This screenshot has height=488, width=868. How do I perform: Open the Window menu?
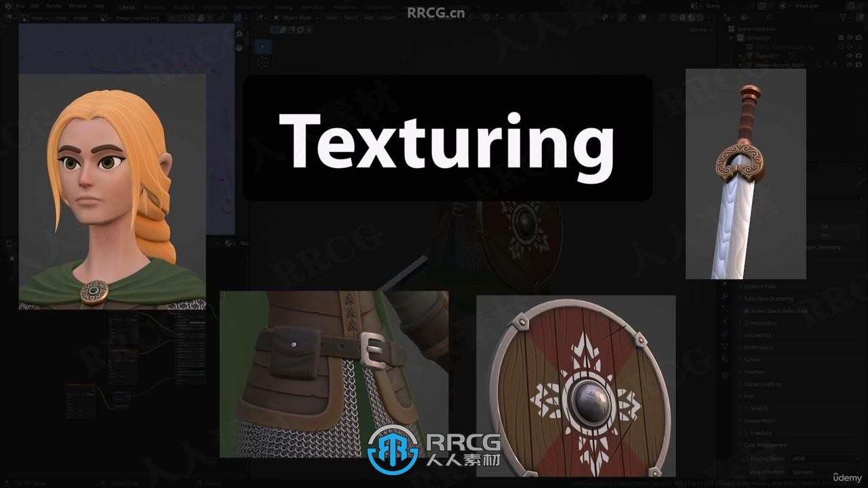[77, 5]
